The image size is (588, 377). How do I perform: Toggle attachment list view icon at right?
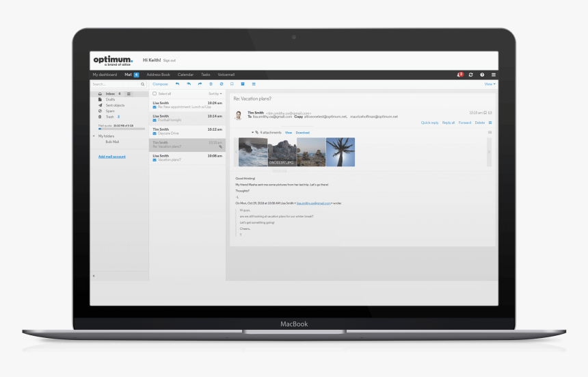(x=490, y=133)
